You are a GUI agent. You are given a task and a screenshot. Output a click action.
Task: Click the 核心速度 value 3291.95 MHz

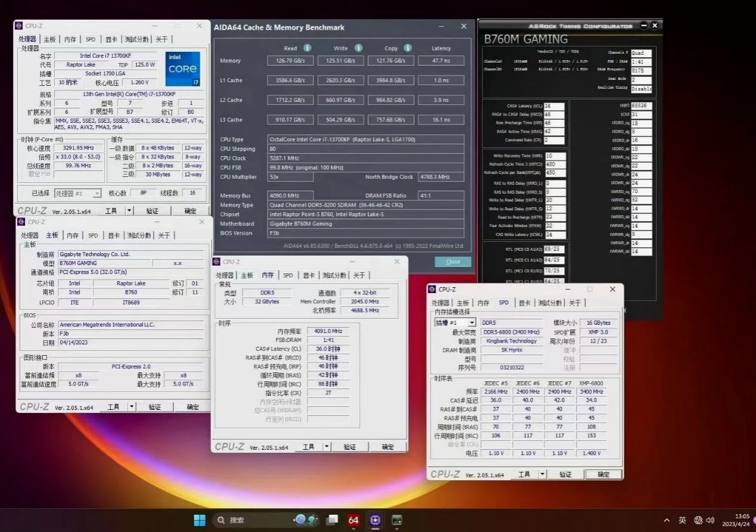click(78, 148)
